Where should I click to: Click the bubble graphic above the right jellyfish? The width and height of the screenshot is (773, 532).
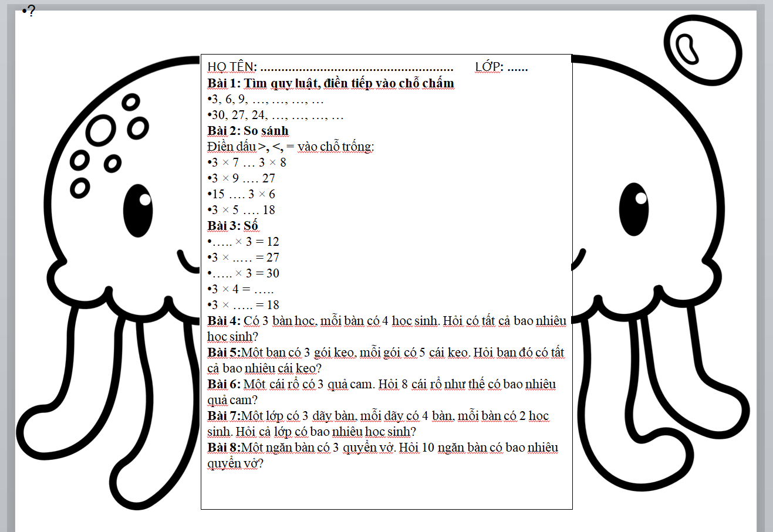coord(701,50)
